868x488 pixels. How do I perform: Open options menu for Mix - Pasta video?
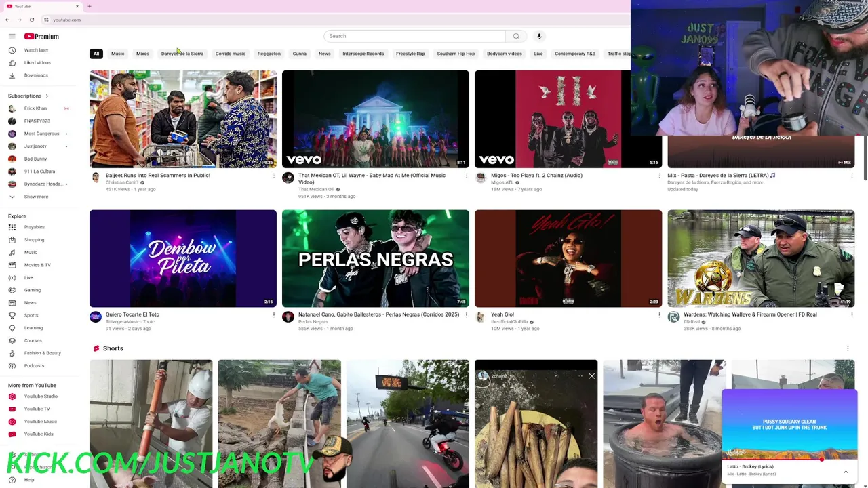851,176
